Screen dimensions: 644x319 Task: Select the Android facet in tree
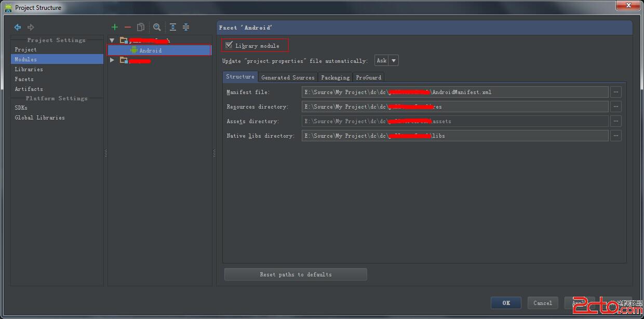(159, 50)
